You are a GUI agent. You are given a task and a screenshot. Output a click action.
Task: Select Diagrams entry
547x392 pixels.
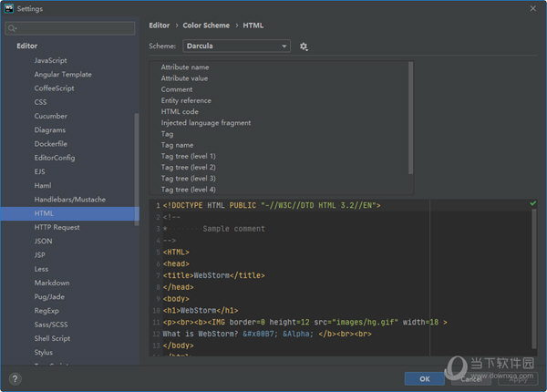(50, 130)
